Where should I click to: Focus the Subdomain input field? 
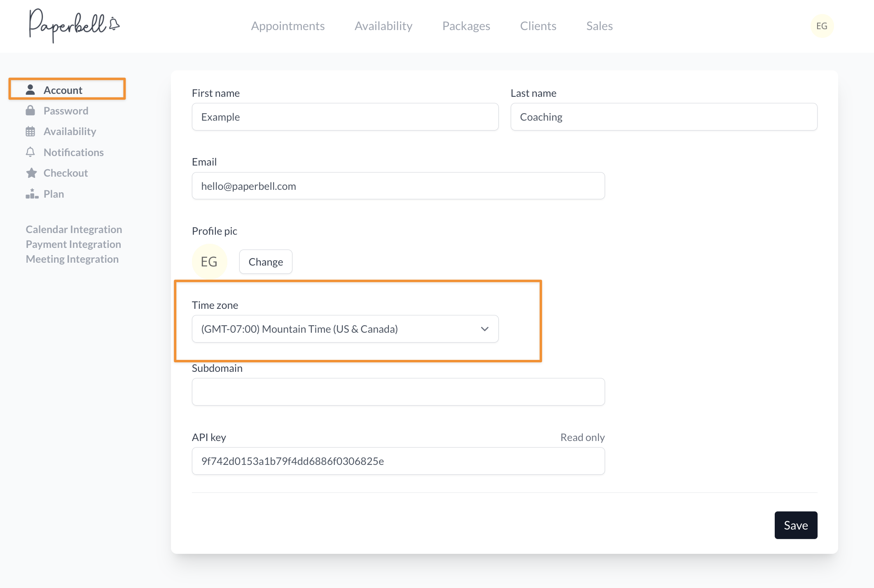(x=398, y=392)
